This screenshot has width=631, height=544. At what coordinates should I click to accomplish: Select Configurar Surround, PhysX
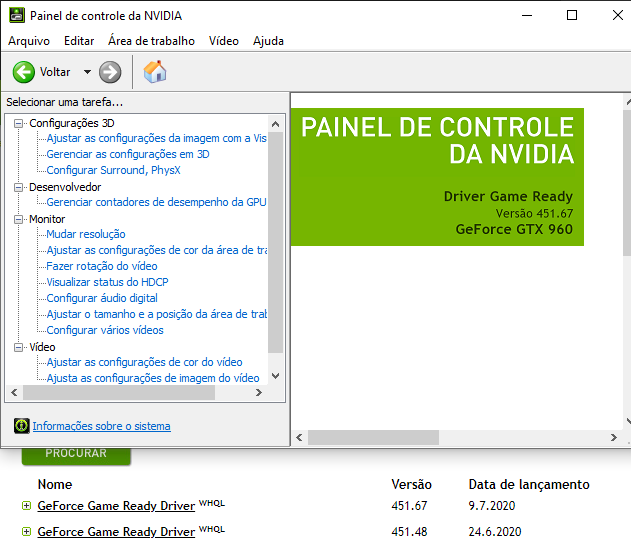[x=113, y=170]
